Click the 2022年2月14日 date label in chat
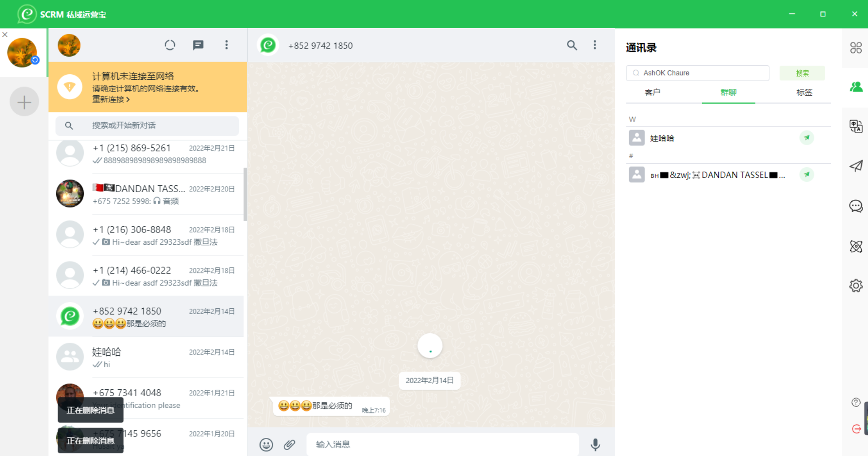This screenshot has height=456, width=868. pos(429,381)
